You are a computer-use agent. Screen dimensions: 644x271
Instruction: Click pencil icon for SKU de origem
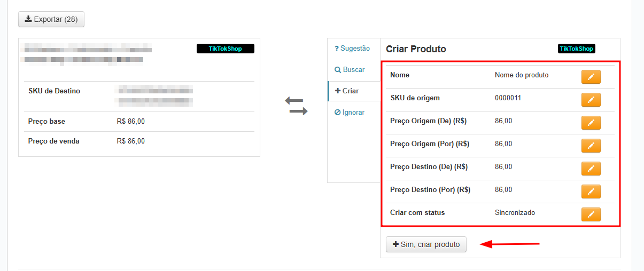591,100
